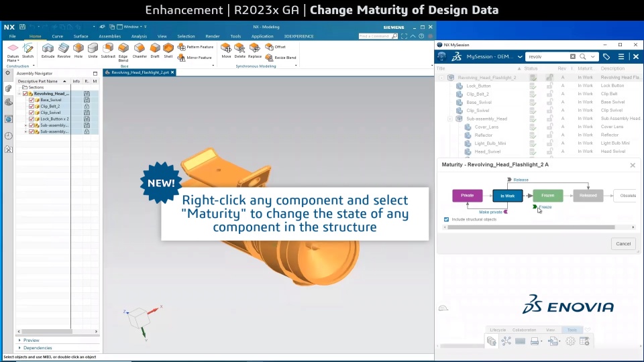This screenshot has height=362, width=644.
Task: Collapse the Revolving_Head root node in Navigator
Action: (19, 94)
